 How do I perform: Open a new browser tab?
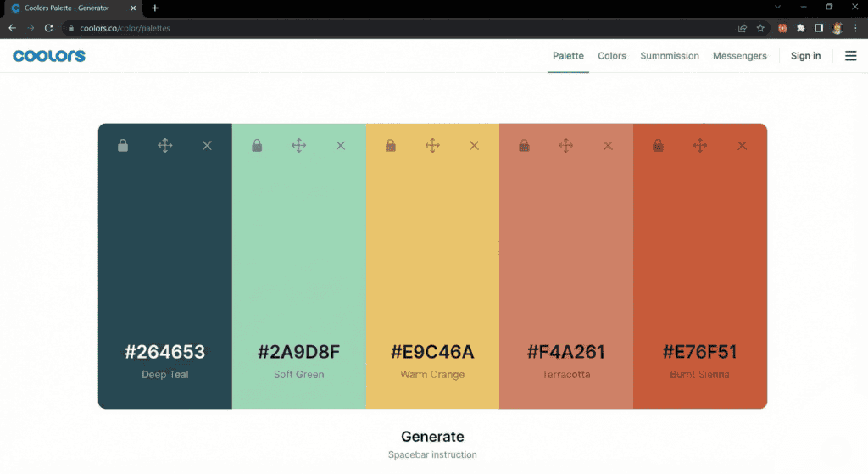(x=155, y=8)
